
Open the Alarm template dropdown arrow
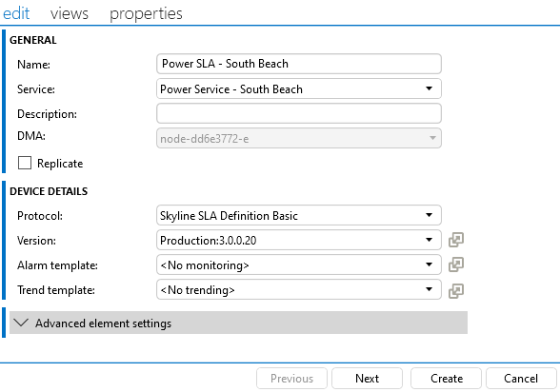tap(430, 265)
